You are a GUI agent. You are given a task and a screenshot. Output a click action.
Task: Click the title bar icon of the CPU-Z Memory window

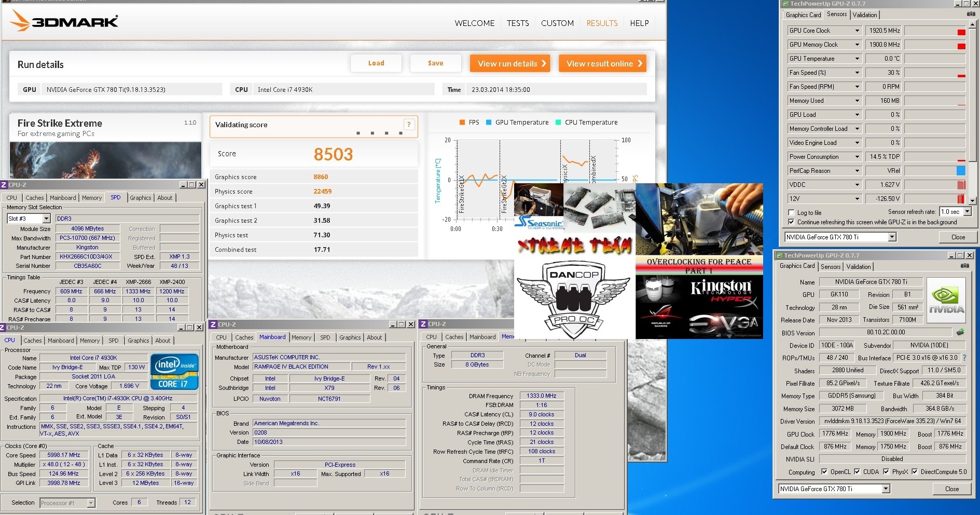click(423, 324)
